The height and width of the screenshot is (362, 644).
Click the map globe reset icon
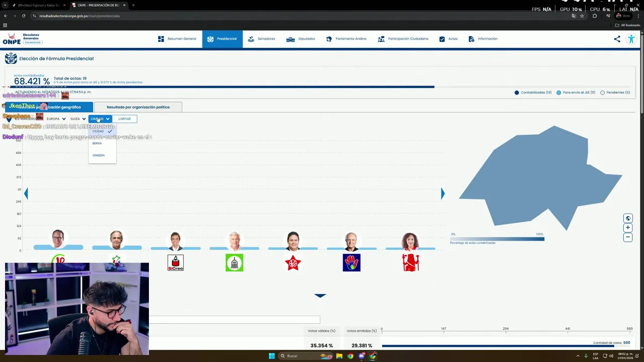click(x=628, y=218)
